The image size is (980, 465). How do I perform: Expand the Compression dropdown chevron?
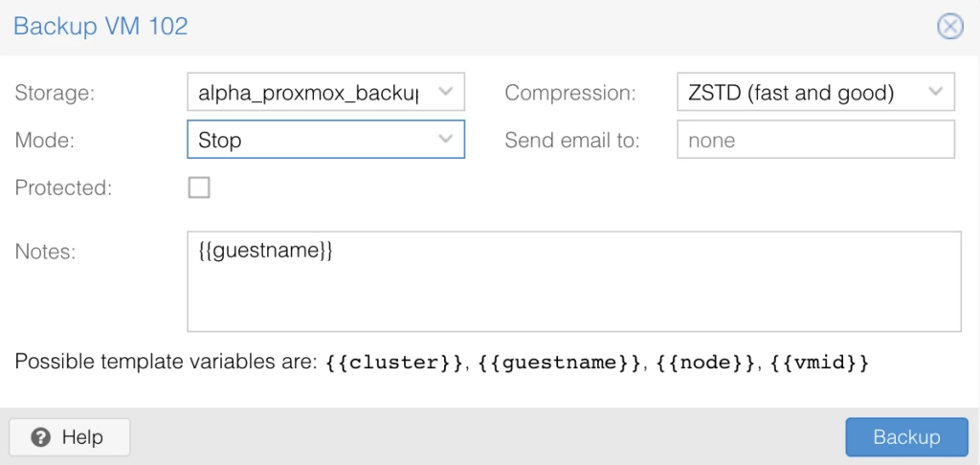[935, 93]
